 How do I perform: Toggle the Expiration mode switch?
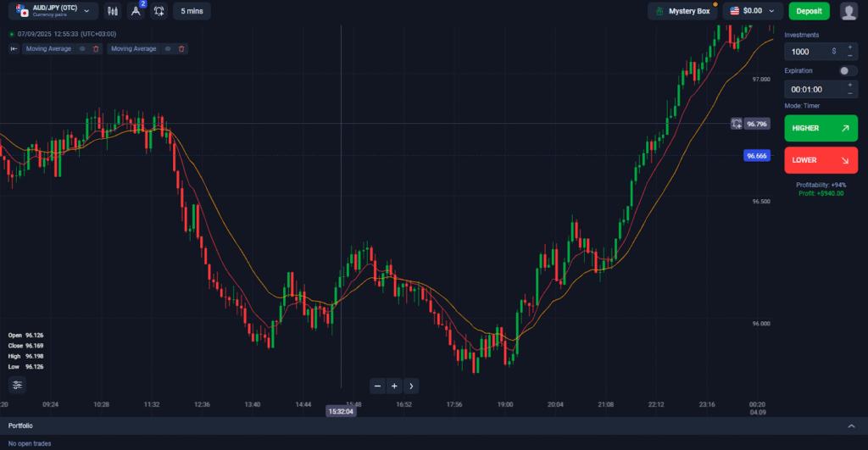click(x=848, y=71)
